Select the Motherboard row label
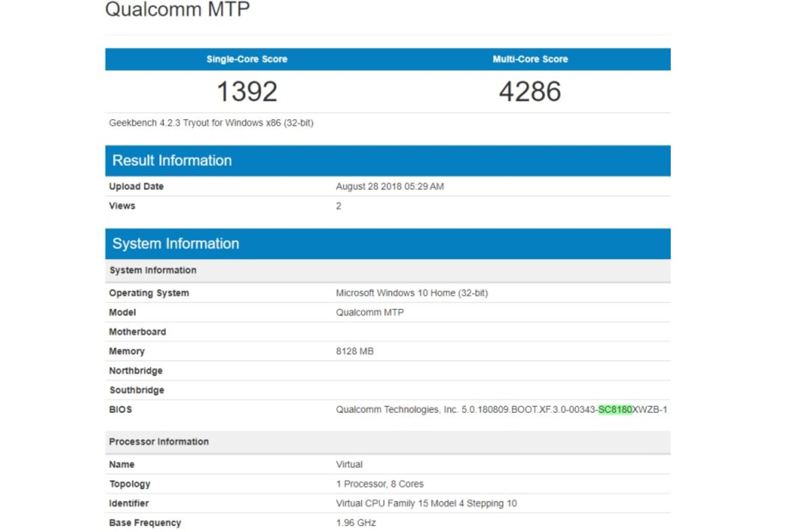The width and height of the screenshot is (790, 532). pyautogui.click(x=137, y=332)
